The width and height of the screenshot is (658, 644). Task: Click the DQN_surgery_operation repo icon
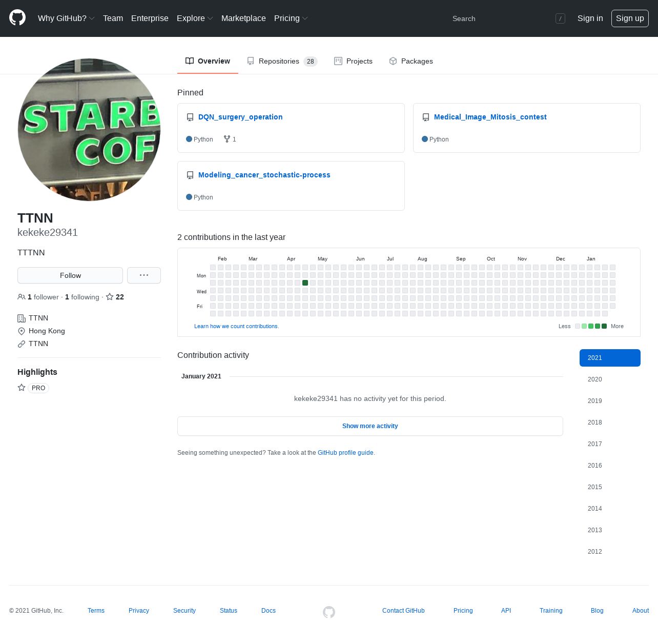pyautogui.click(x=190, y=117)
